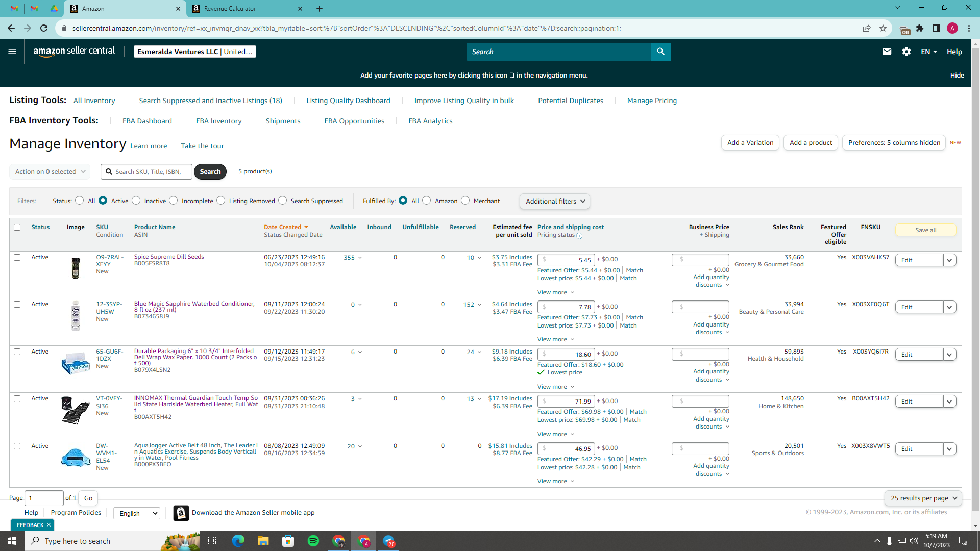This screenshot has width=980, height=551.
Task: Click the browser back arrow
Action: (x=11, y=28)
